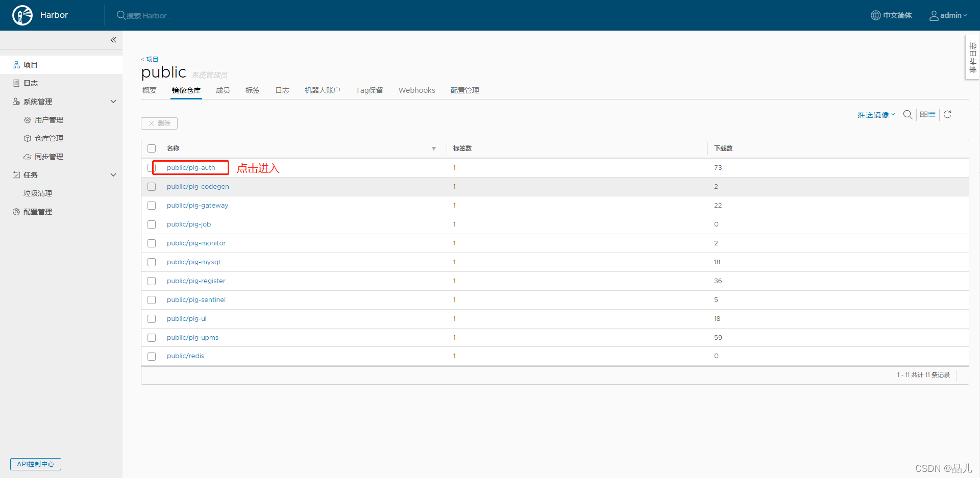980x478 pixels.
Task: Open 配置管理 in the sidebar
Action: 38,212
